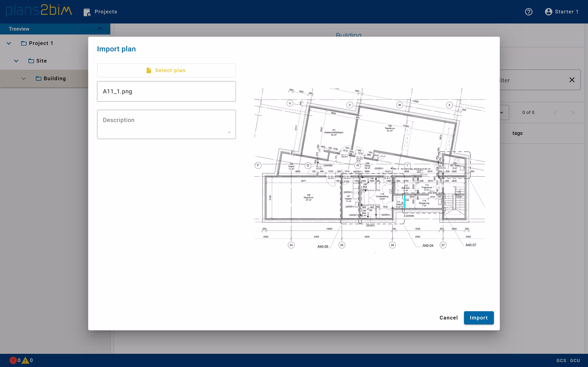
Task: Expand the Building tree node
Action: click(x=24, y=78)
